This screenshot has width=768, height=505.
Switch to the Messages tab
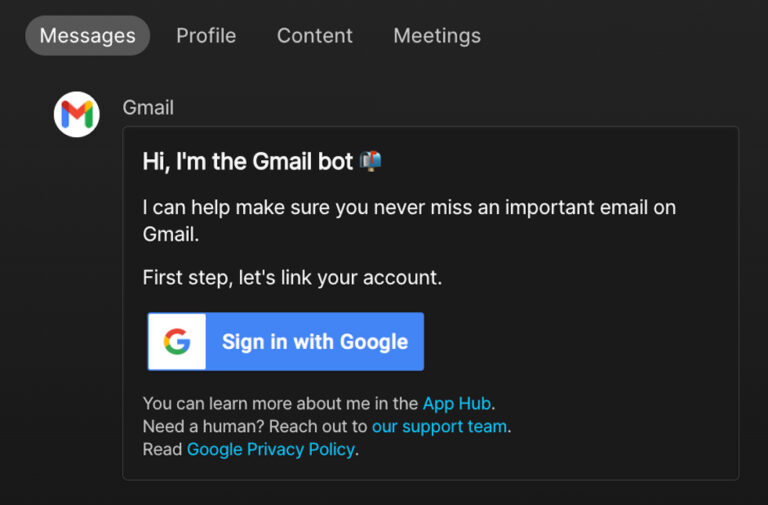87,36
